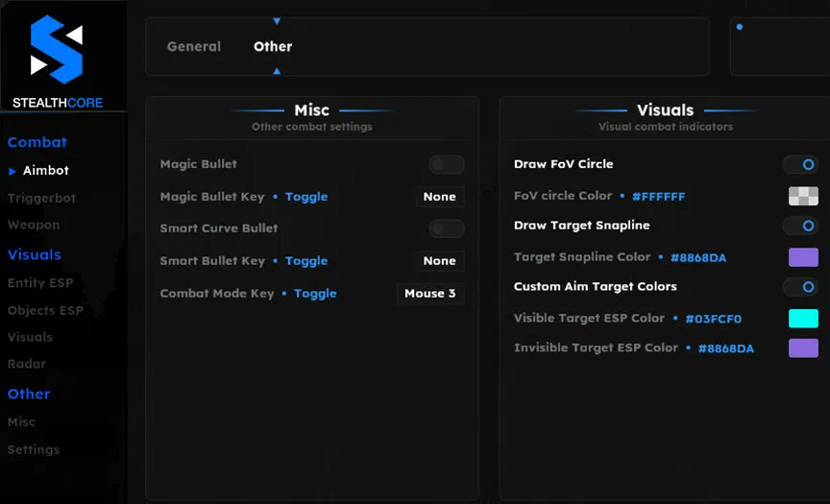Switch to the General tab
Screen dimensions: 830x504
pyautogui.click(x=194, y=46)
